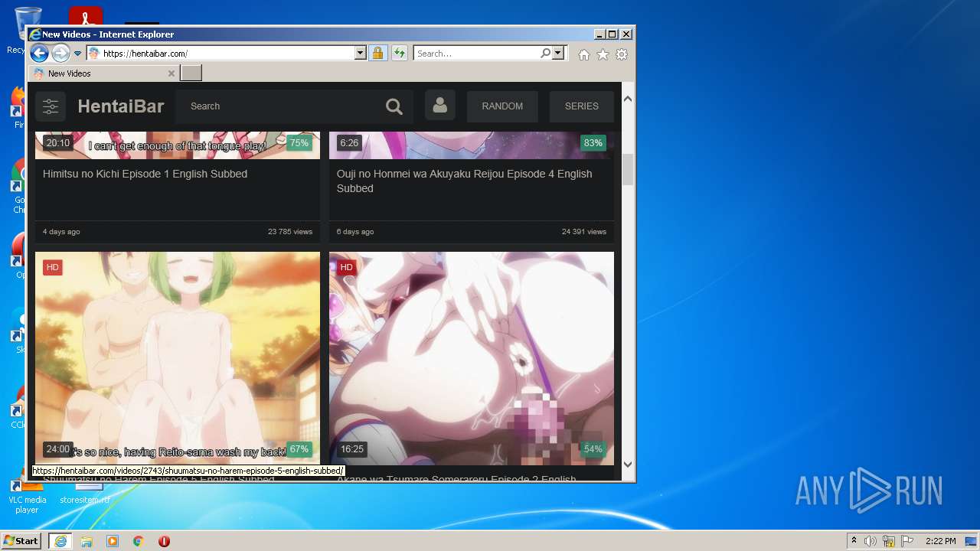Select the Adobe Reader desktop icon

click(x=85, y=15)
